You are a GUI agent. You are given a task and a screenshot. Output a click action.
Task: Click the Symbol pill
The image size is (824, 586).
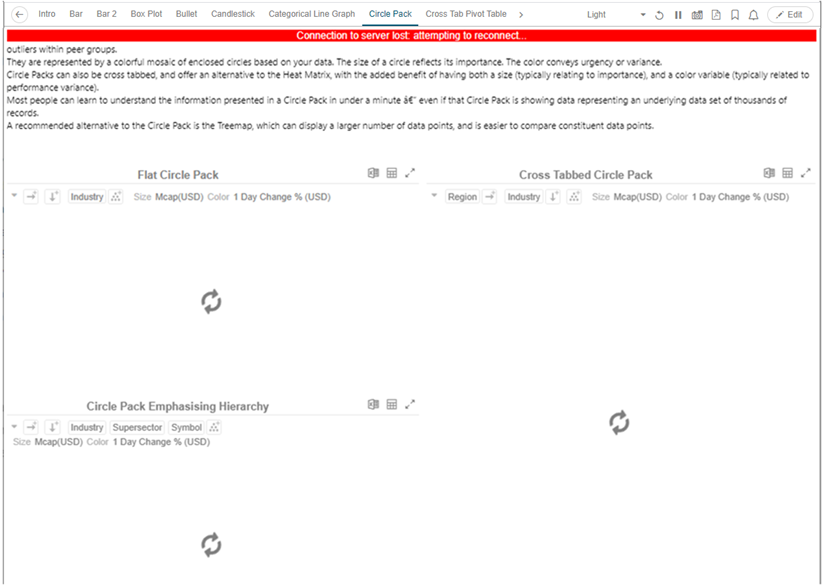(186, 427)
